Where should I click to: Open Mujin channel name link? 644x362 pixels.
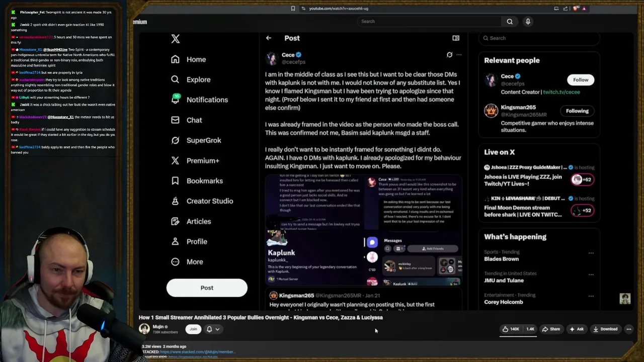point(158,327)
